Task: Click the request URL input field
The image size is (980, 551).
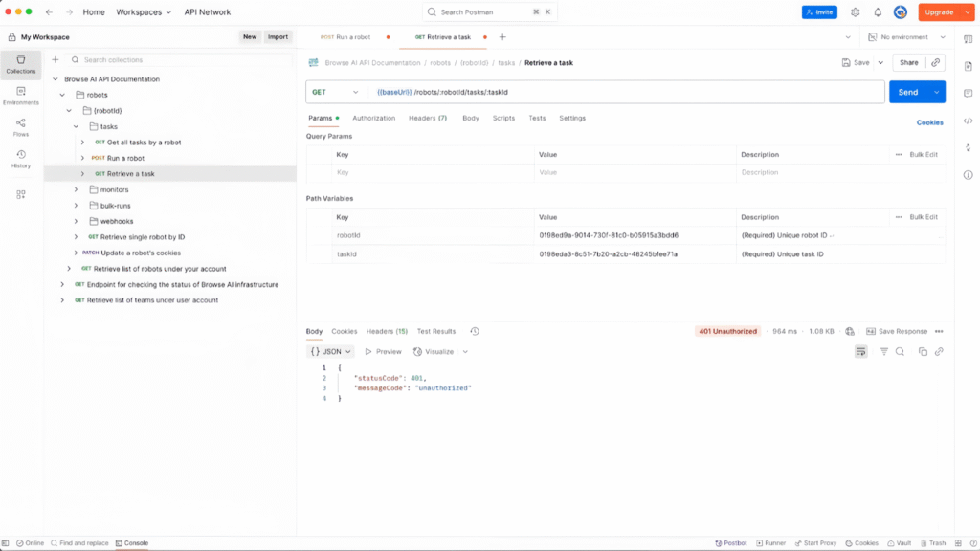Action: [622, 92]
